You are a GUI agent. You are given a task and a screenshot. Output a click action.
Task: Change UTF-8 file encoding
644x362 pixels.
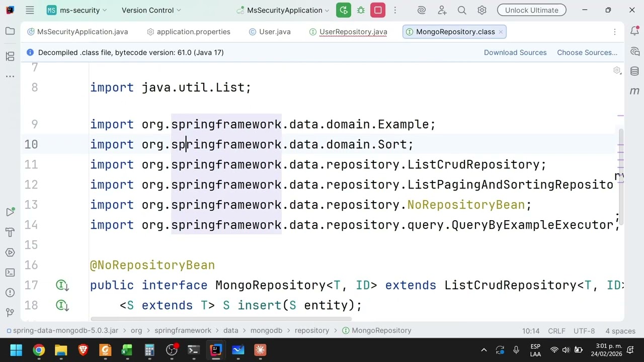584,331
